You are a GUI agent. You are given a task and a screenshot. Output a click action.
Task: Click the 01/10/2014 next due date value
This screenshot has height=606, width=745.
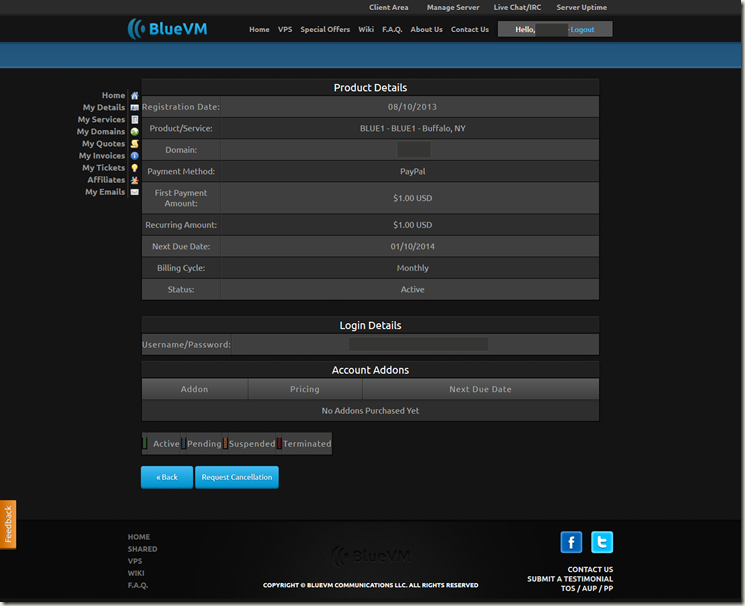(x=412, y=247)
